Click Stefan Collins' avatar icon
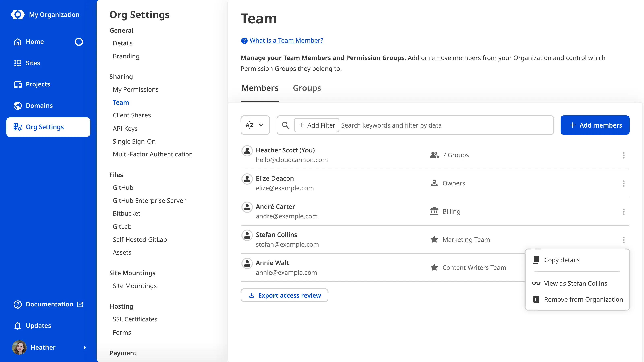Image resolution: width=644 pixels, height=362 pixels. click(x=247, y=235)
